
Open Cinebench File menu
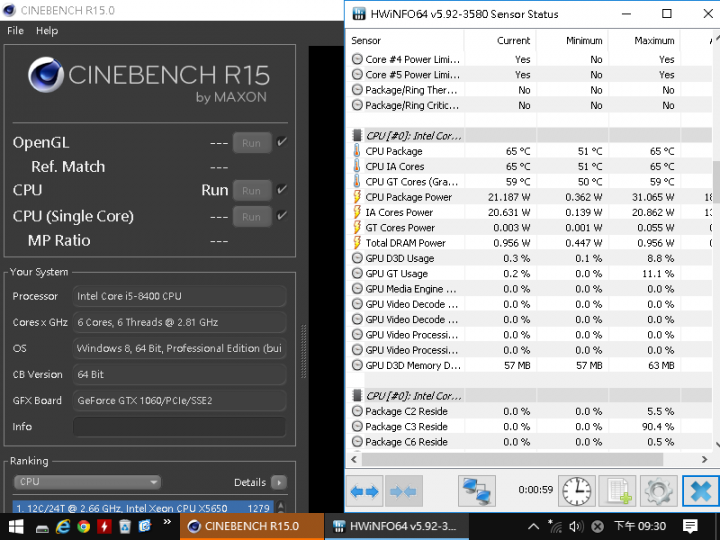click(15, 31)
